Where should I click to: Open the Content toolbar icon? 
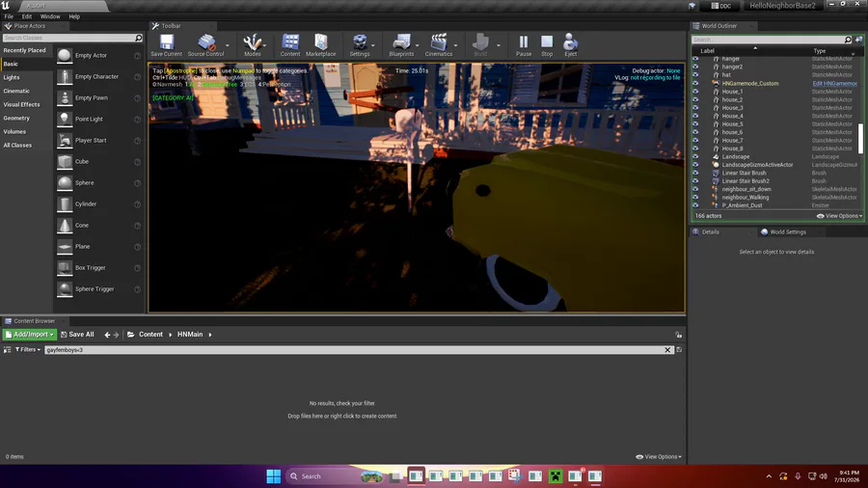click(x=290, y=42)
